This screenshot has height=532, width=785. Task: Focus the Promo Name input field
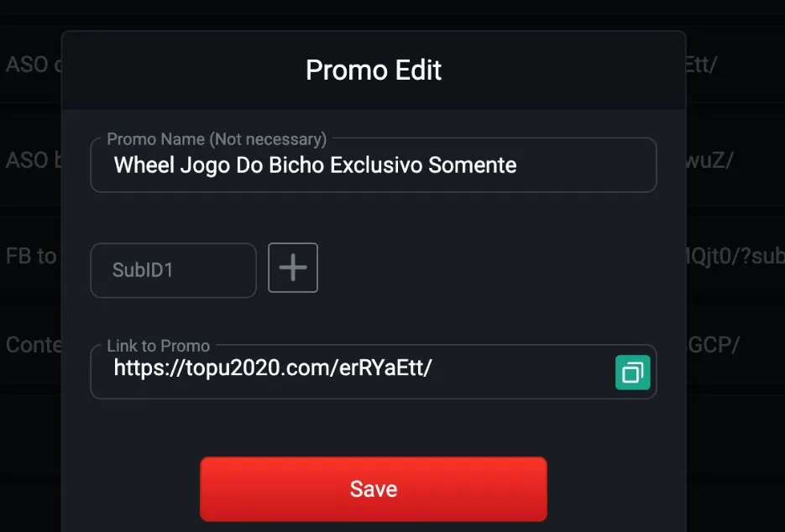pos(373,165)
